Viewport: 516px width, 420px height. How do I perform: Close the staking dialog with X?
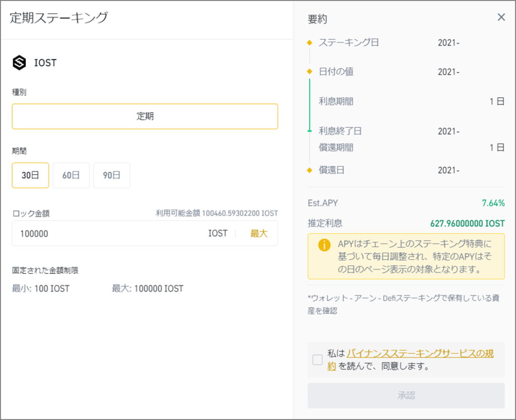(501, 17)
